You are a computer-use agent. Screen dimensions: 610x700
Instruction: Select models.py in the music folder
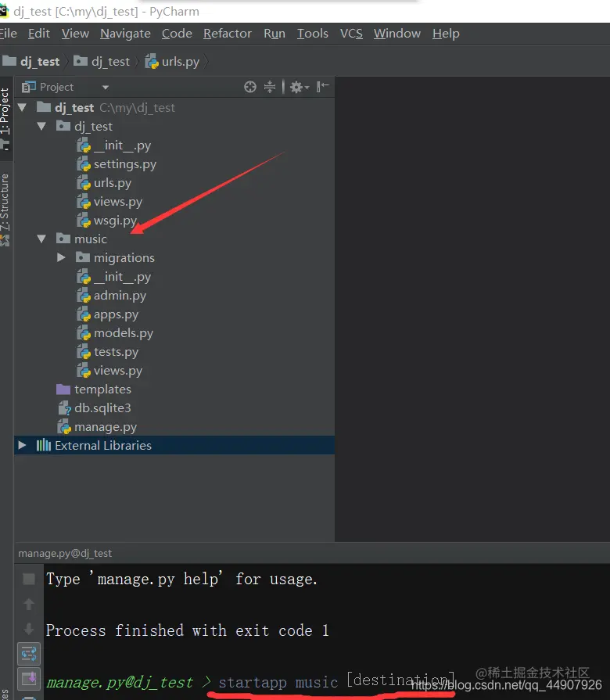click(115, 333)
